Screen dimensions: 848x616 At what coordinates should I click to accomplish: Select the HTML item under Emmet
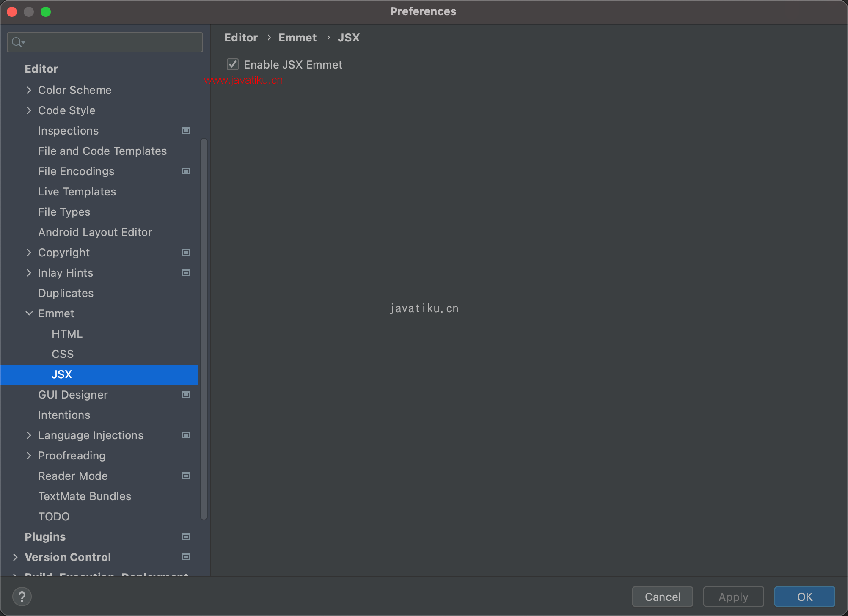tap(67, 334)
